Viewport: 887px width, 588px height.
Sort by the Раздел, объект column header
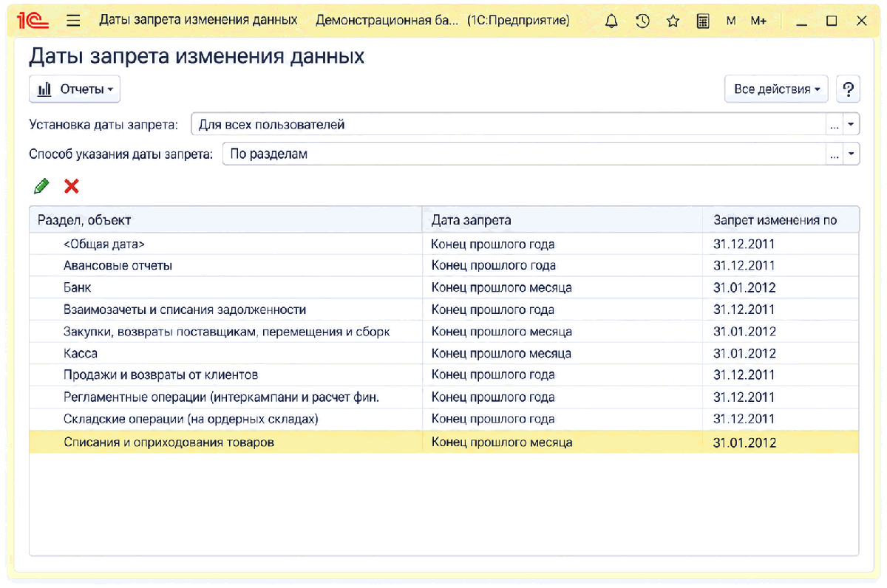225,220
